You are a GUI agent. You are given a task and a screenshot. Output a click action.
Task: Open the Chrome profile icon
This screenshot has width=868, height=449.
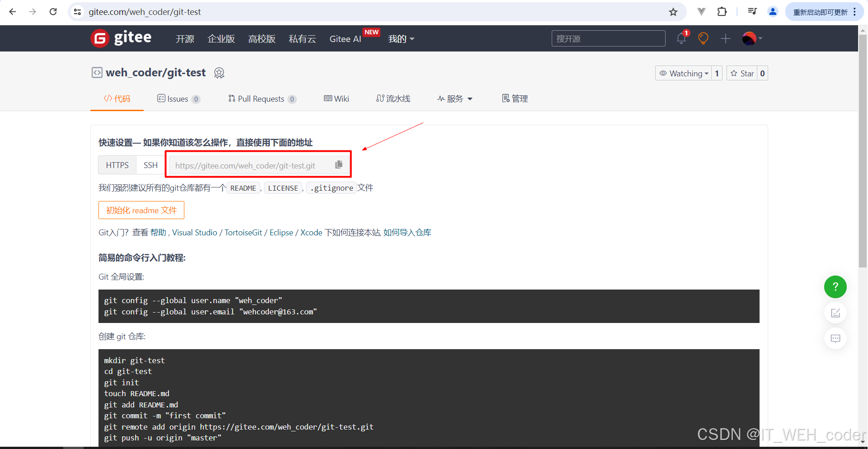tap(773, 12)
